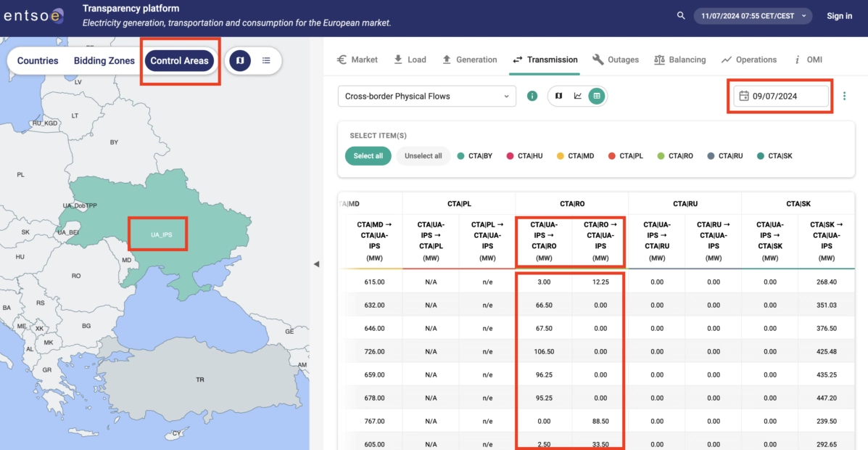This screenshot has height=450, width=868.
Task: Select Control Areas map mode
Action: point(179,61)
